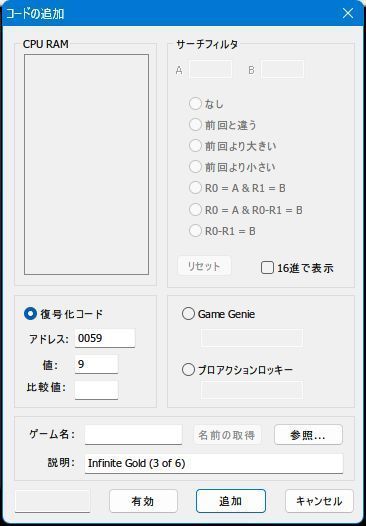This screenshot has height=526, width=366.
Task: Click the 有効 button
Action: point(143,501)
